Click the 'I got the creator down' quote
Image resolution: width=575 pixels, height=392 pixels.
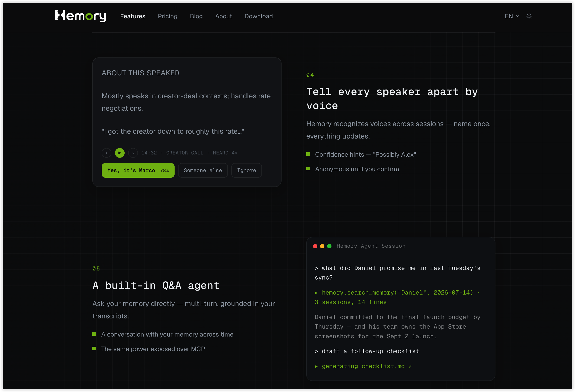coord(173,131)
